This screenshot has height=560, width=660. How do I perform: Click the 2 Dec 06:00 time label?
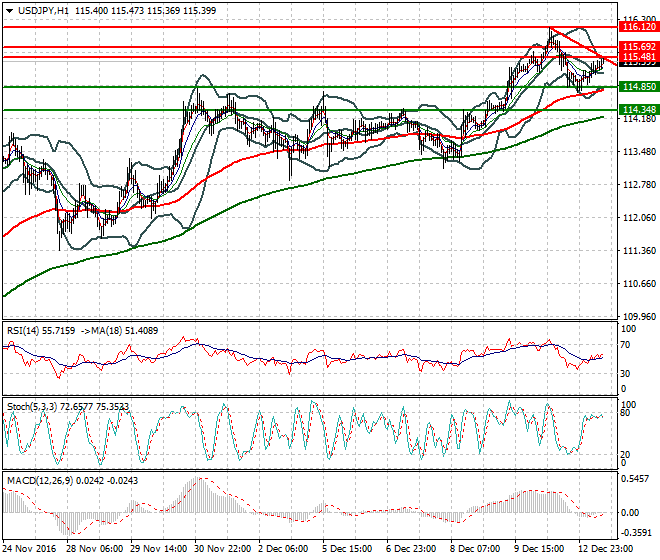pos(283,549)
